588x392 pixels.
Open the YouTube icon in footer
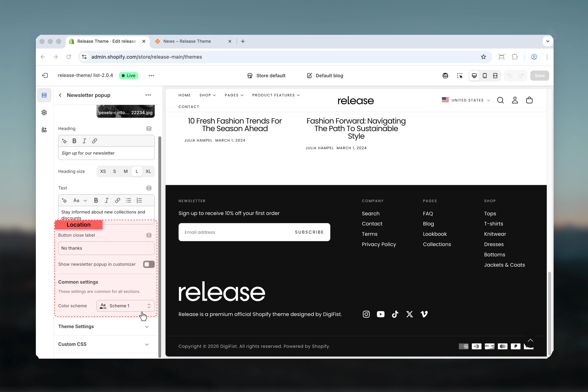[x=381, y=314]
